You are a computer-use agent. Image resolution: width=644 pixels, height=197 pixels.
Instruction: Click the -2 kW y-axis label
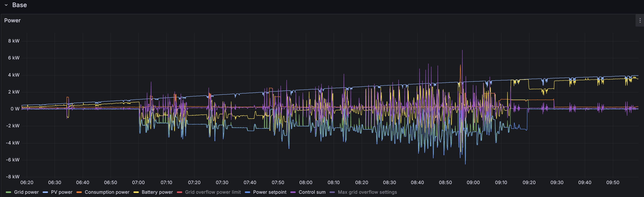[13, 126]
